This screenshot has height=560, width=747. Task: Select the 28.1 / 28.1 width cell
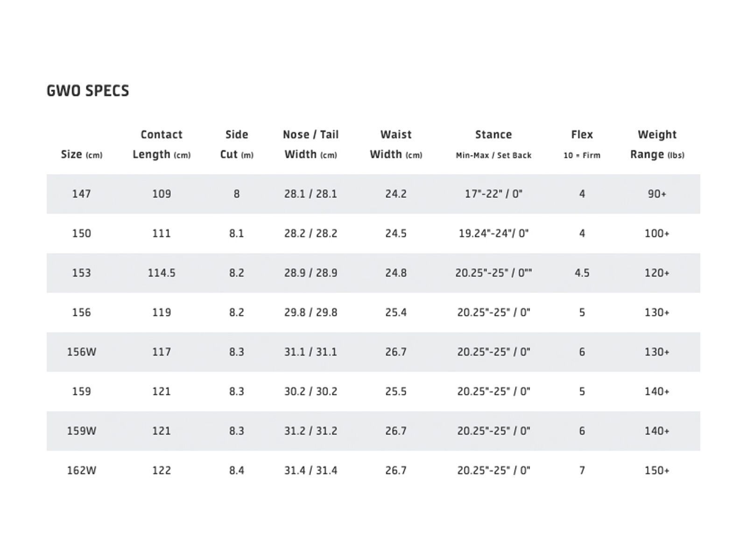coord(310,194)
